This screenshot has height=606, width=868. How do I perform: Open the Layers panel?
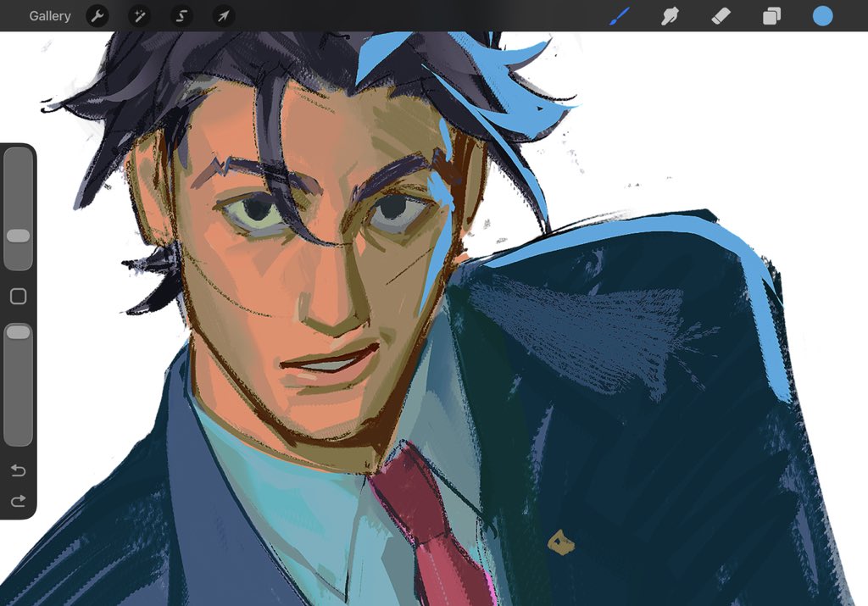click(x=771, y=16)
